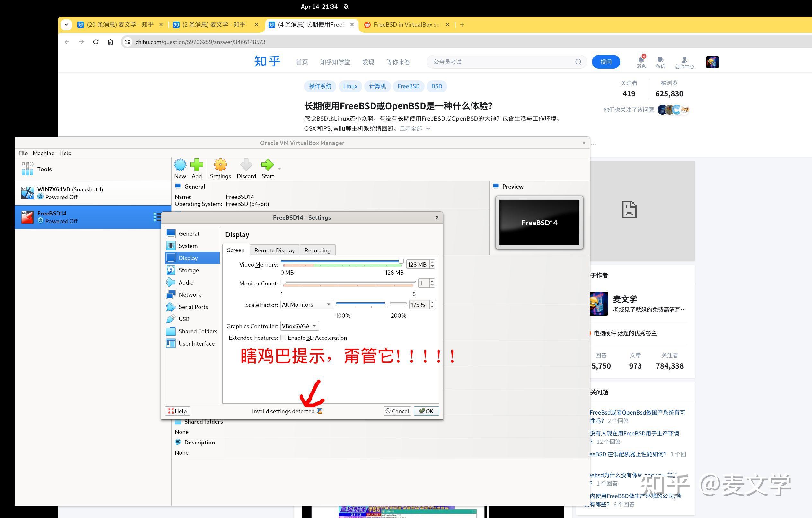Screen dimensions: 812x518
Task: Click the OK button in Settings dialog
Action: point(426,411)
